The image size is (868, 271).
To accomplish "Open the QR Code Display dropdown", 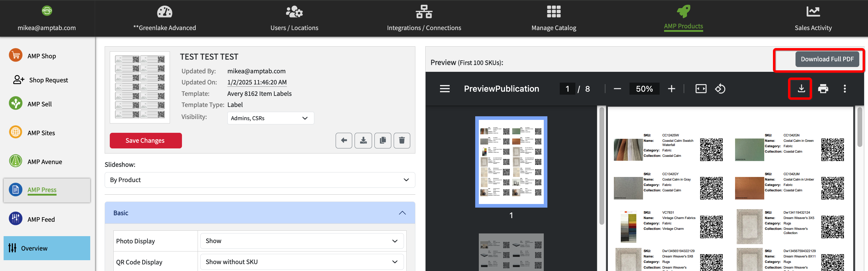I will (302, 262).
